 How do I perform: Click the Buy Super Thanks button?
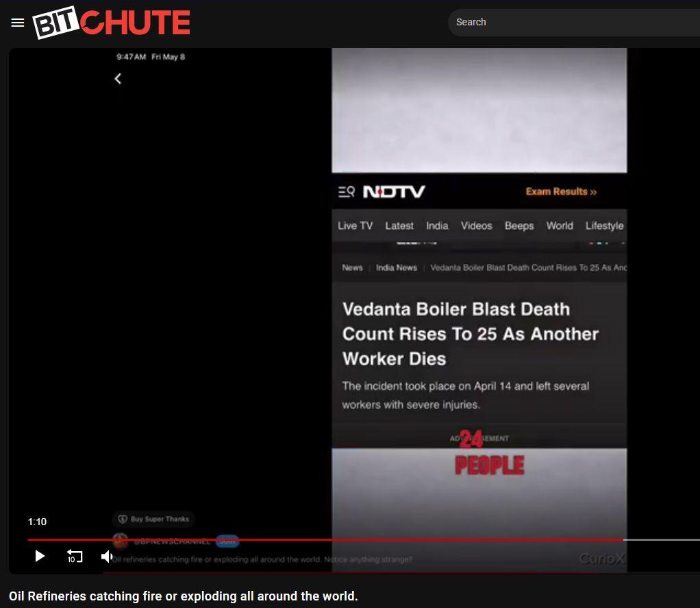(x=153, y=519)
